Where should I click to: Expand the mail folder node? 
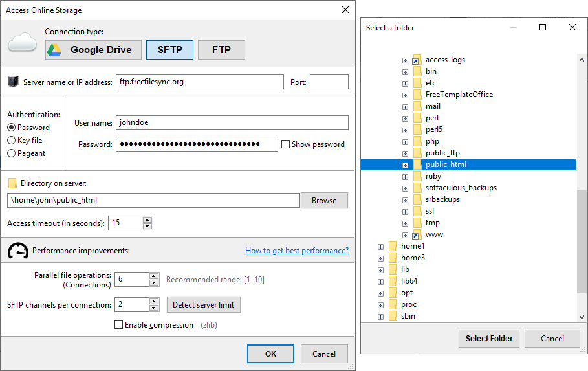coord(405,106)
